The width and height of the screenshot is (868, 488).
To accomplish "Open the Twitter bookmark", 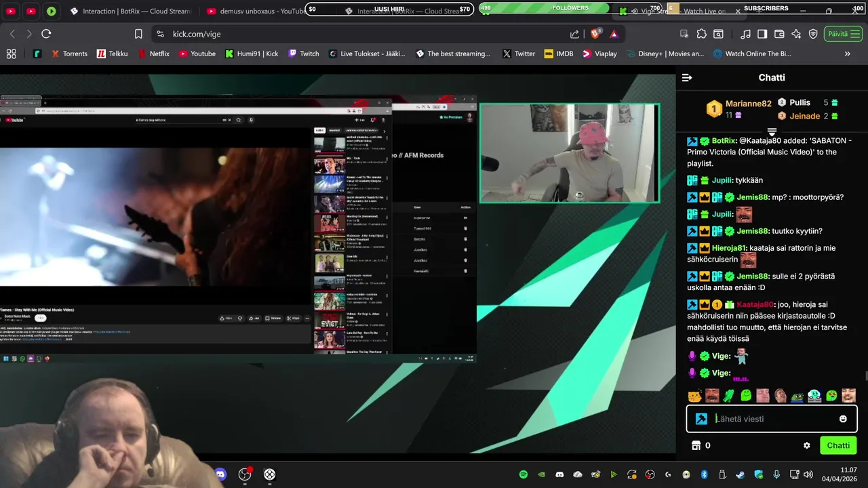I will click(519, 54).
